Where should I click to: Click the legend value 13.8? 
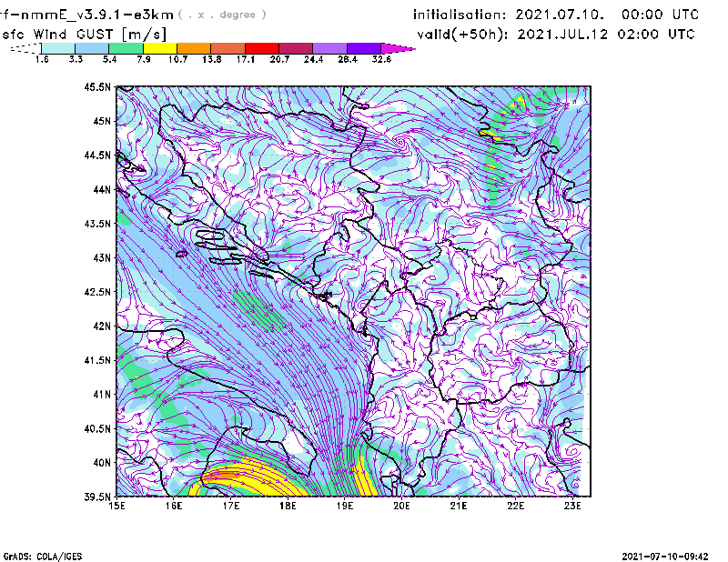211,59
